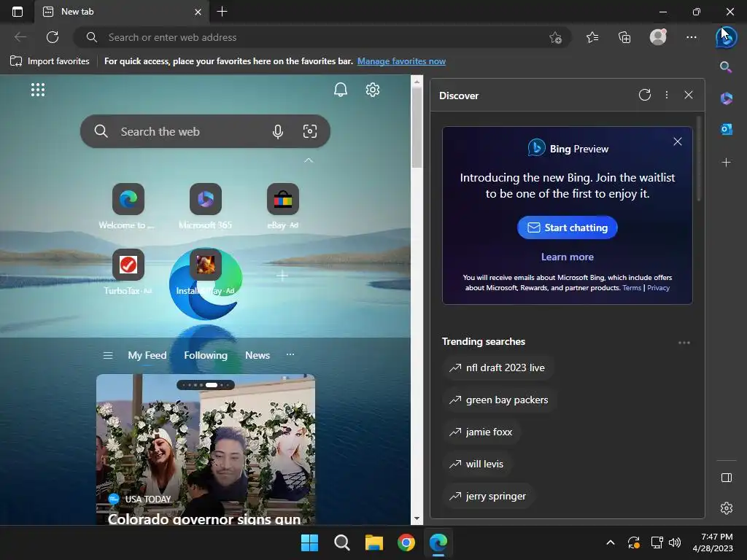
Task: Show hidden system tray icons
Action: (x=611, y=542)
